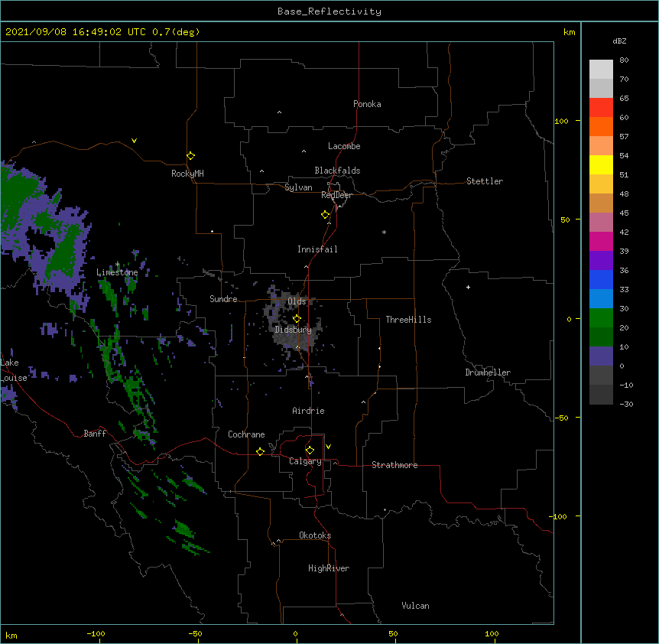Image resolution: width=659 pixels, height=644 pixels.
Task: Click the Okotoks label
Action: (315, 535)
